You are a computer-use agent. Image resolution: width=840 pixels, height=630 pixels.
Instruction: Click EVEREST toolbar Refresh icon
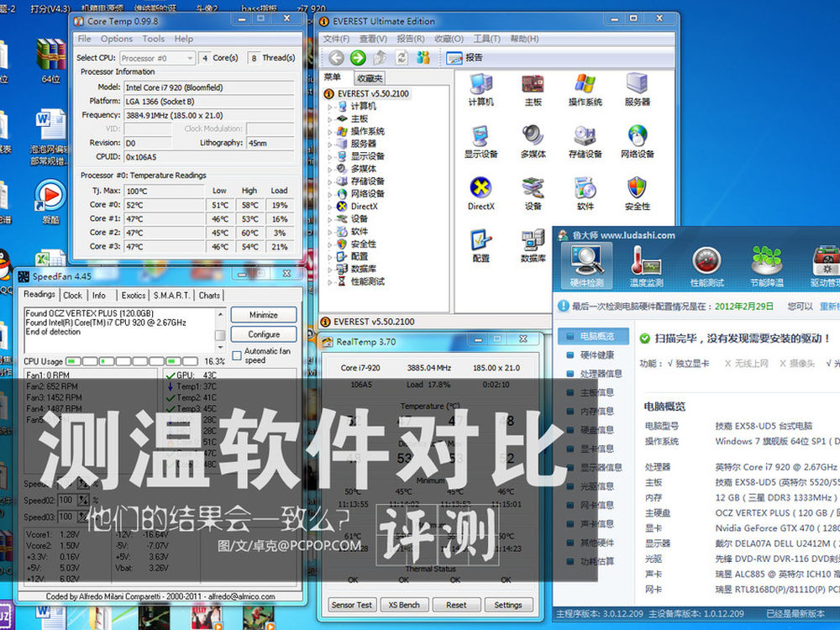coord(402,57)
